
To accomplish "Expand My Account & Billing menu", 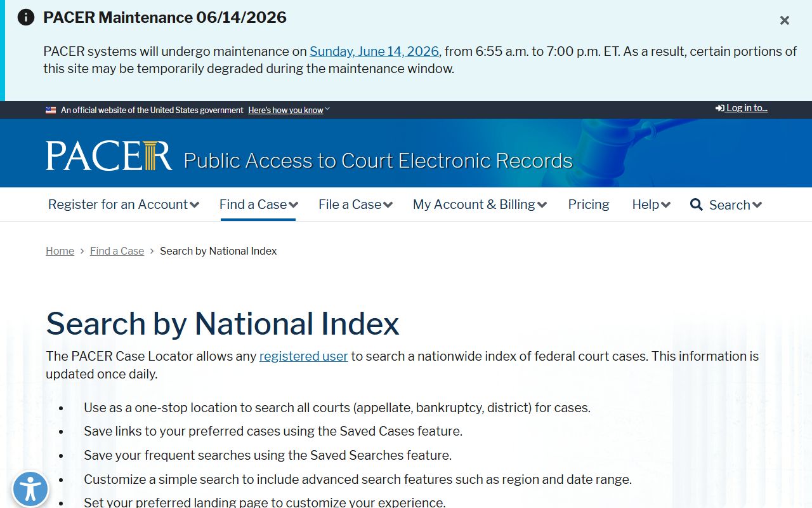I will point(480,204).
